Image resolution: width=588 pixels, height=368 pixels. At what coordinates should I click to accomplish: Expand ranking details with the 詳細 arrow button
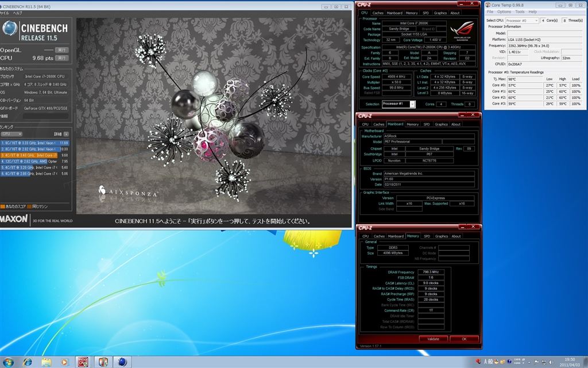click(66, 134)
